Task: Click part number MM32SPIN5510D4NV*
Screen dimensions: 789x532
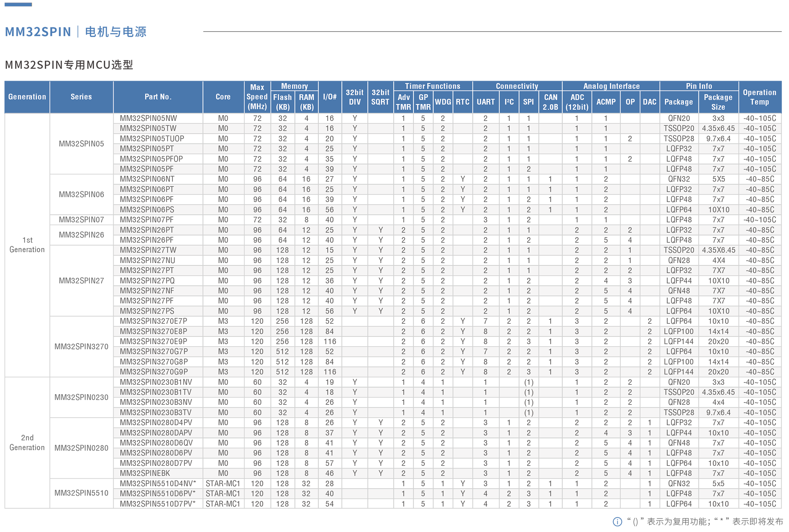Action: (x=158, y=483)
